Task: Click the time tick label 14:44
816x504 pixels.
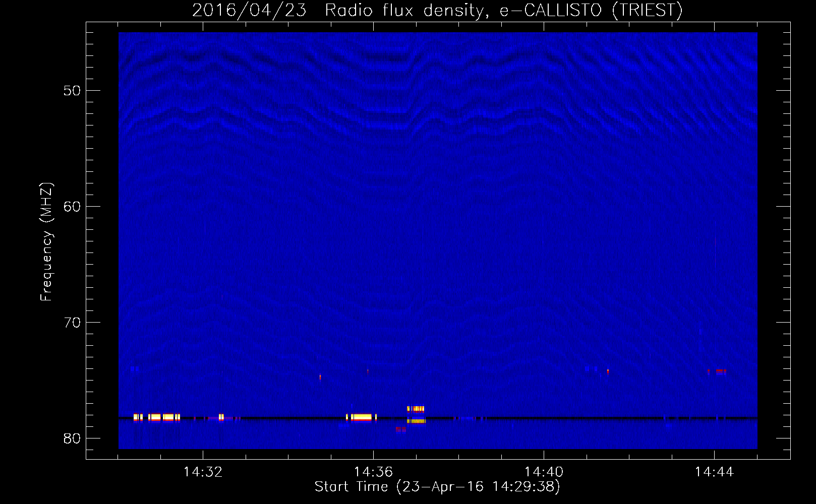Action: [x=714, y=472]
